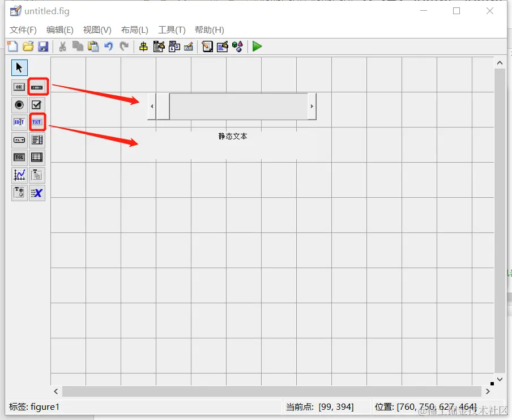This screenshot has height=420, width=512.
Task: Save the figure with the floppy disk icon
Action: pos(43,46)
